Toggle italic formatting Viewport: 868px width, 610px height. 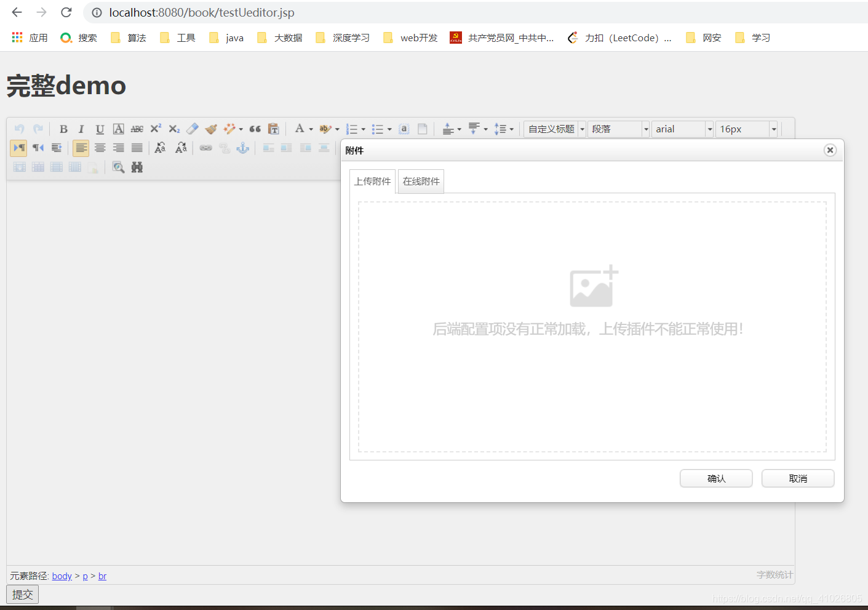81,129
